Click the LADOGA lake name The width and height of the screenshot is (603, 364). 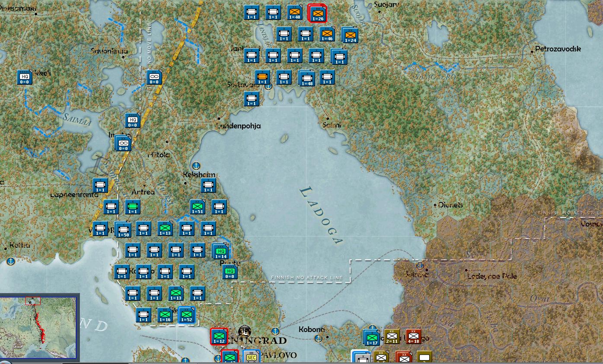[322, 216]
